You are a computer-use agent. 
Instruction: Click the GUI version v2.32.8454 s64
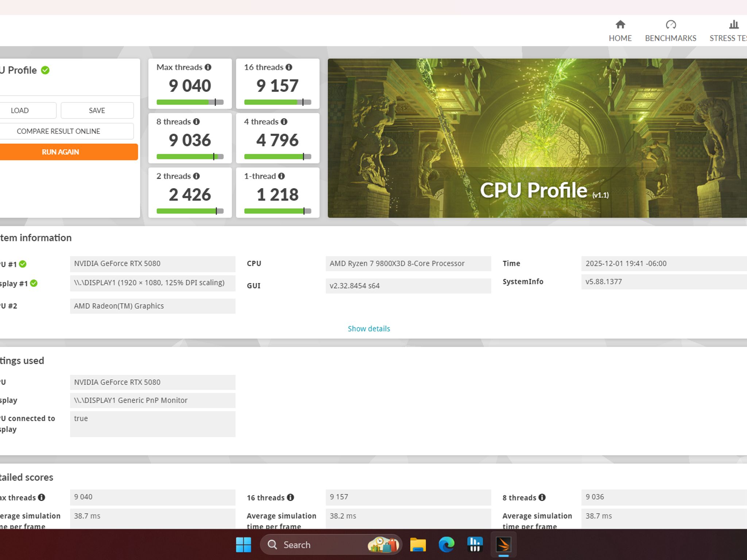coord(408,286)
